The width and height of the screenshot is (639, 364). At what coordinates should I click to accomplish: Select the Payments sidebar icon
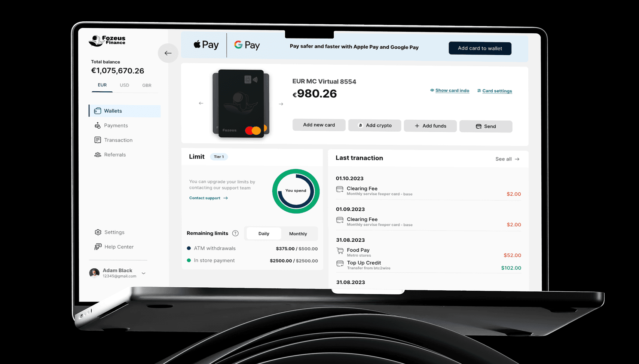(x=98, y=125)
